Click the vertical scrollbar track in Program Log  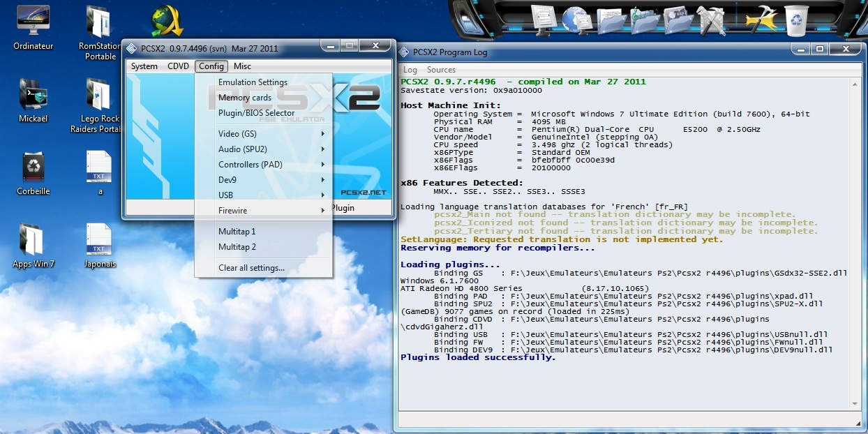point(854,244)
